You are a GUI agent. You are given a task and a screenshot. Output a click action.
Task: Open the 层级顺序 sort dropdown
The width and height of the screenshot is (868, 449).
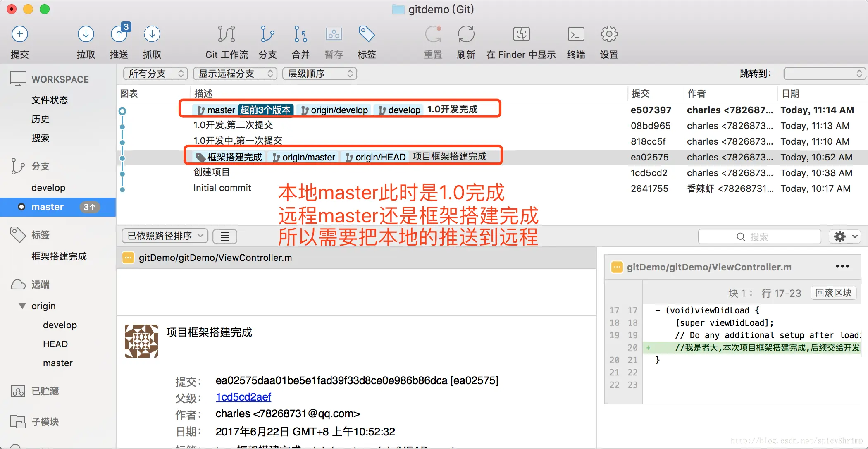tap(320, 74)
